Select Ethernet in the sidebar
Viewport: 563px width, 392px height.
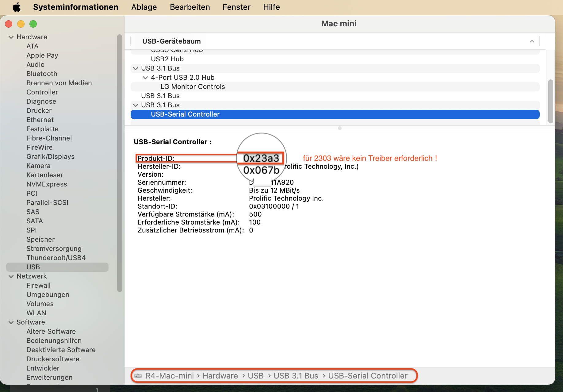pos(40,120)
